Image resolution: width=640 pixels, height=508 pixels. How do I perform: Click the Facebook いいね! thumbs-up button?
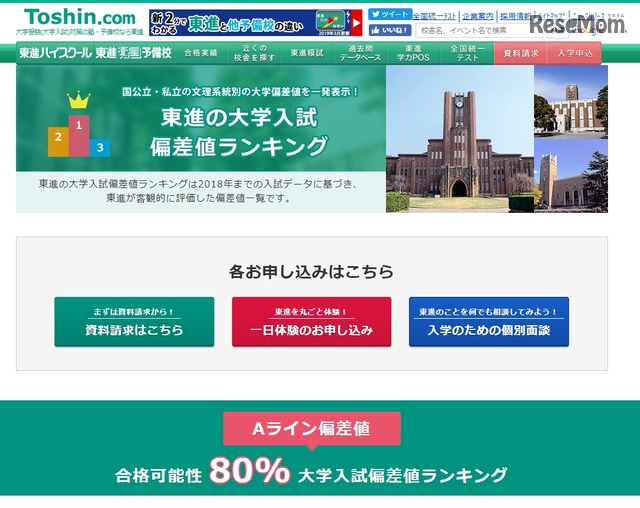pos(390,30)
